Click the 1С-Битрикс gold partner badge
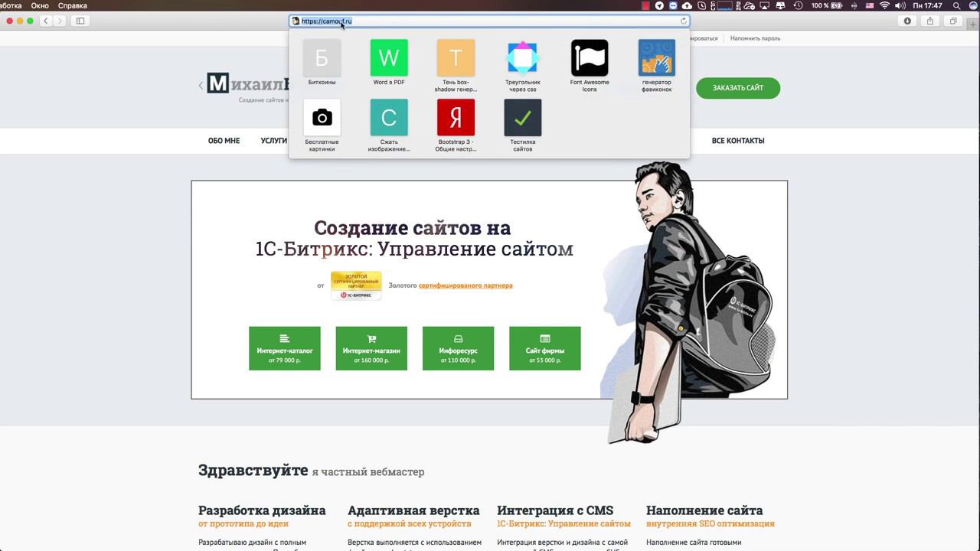 tap(356, 285)
